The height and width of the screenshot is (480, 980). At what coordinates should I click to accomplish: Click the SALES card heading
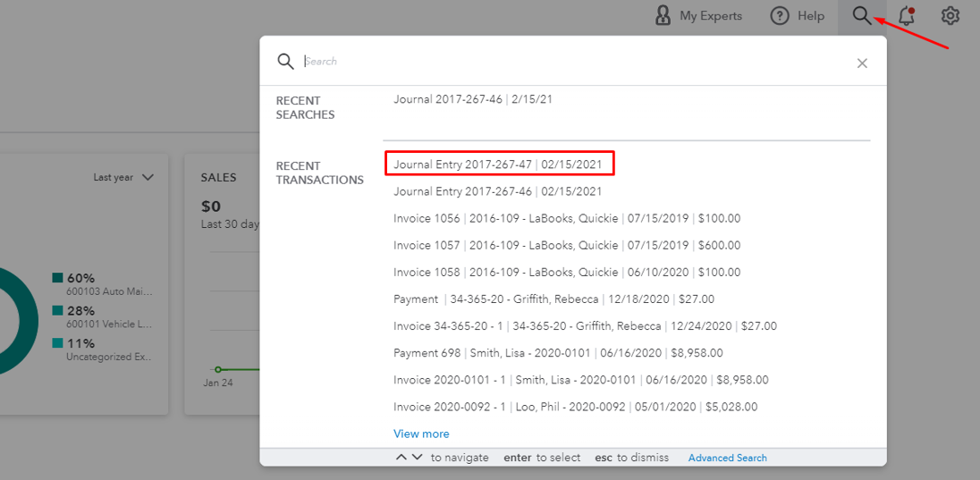pos(218,178)
